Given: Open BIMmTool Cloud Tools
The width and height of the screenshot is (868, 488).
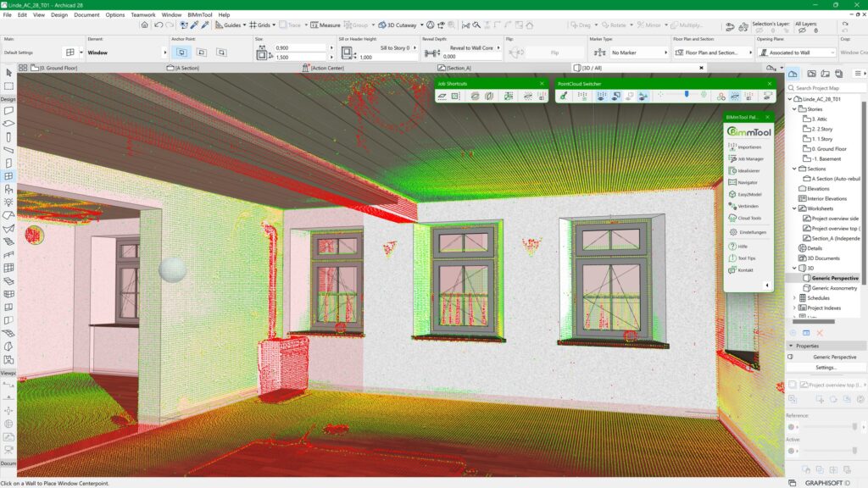Looking at the screenshot, I should coord(748,218).
